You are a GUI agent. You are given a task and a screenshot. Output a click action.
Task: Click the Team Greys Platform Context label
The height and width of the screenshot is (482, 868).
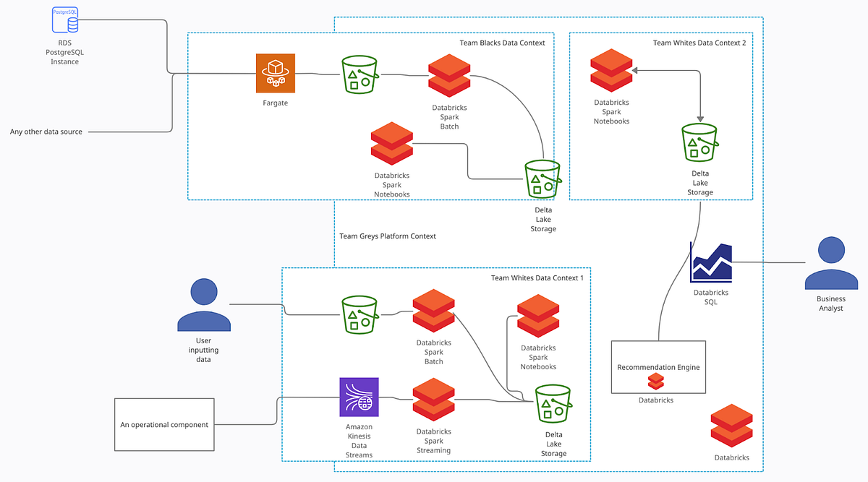[x=388, y=236]
